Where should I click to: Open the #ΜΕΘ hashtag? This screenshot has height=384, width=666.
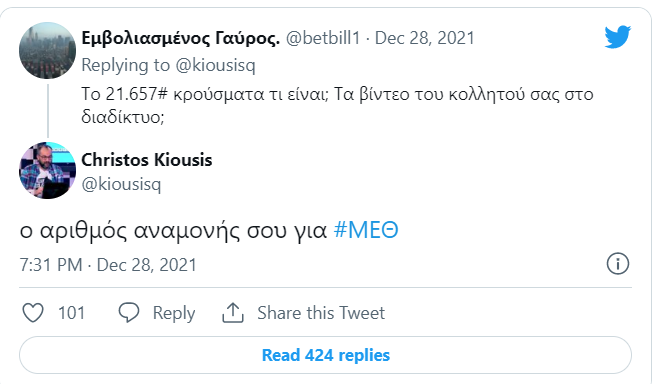(366, 230)
